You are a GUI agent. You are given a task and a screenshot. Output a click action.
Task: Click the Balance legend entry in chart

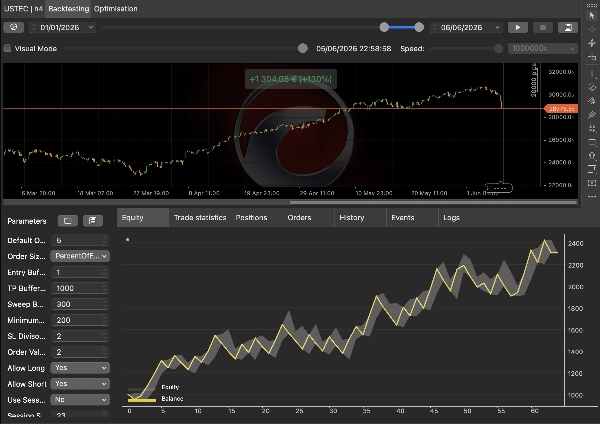pyautogui.click(x=155, y=399)
